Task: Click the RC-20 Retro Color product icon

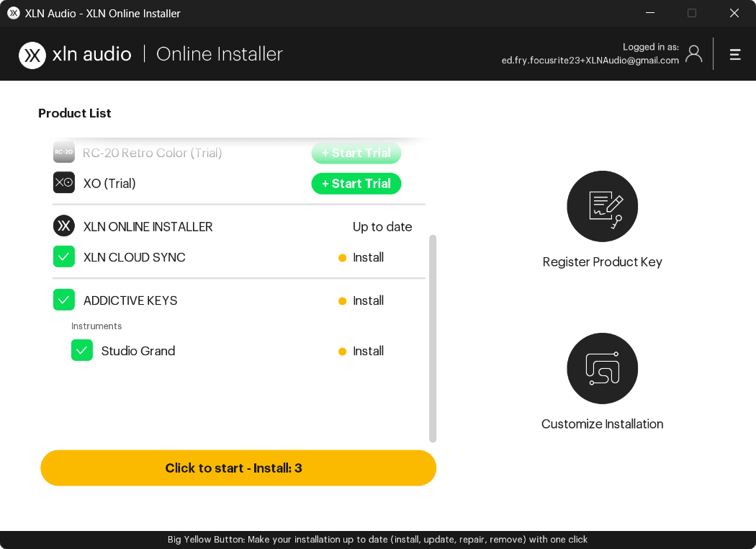Action: coord(64,152)
